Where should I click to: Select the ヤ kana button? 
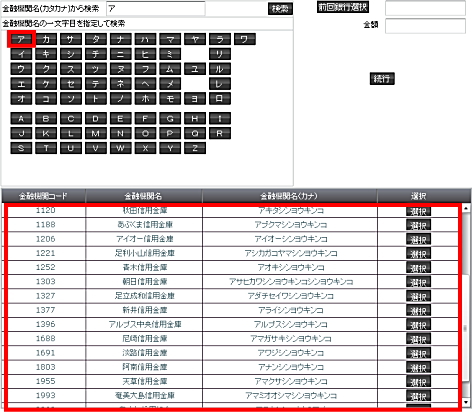[x=195, y=39]
